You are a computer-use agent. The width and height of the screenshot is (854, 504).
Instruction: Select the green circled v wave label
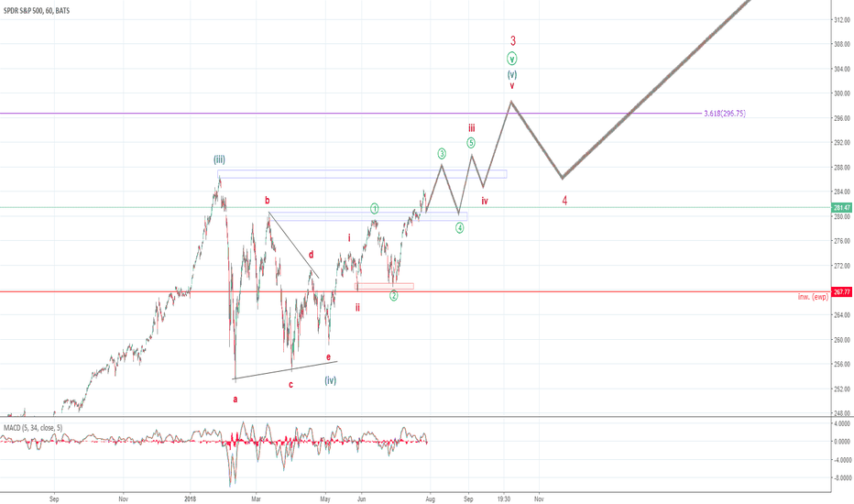[x=511, y=59]
